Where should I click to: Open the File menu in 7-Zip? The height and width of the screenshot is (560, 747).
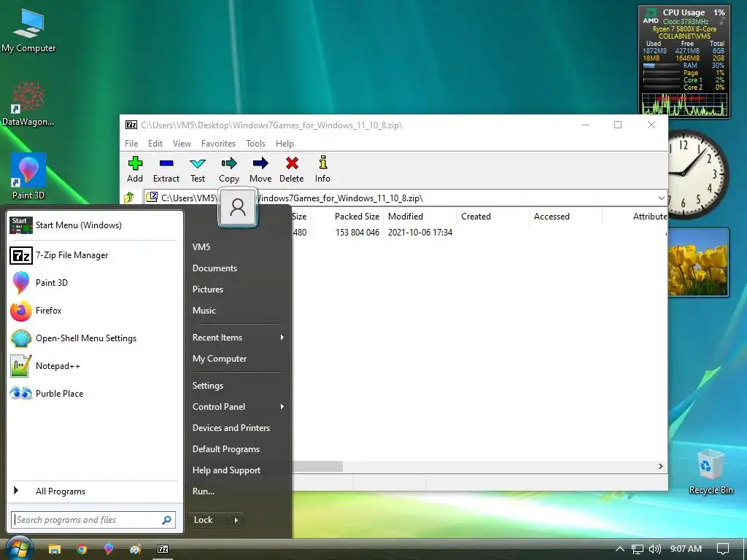click(131, 144)
